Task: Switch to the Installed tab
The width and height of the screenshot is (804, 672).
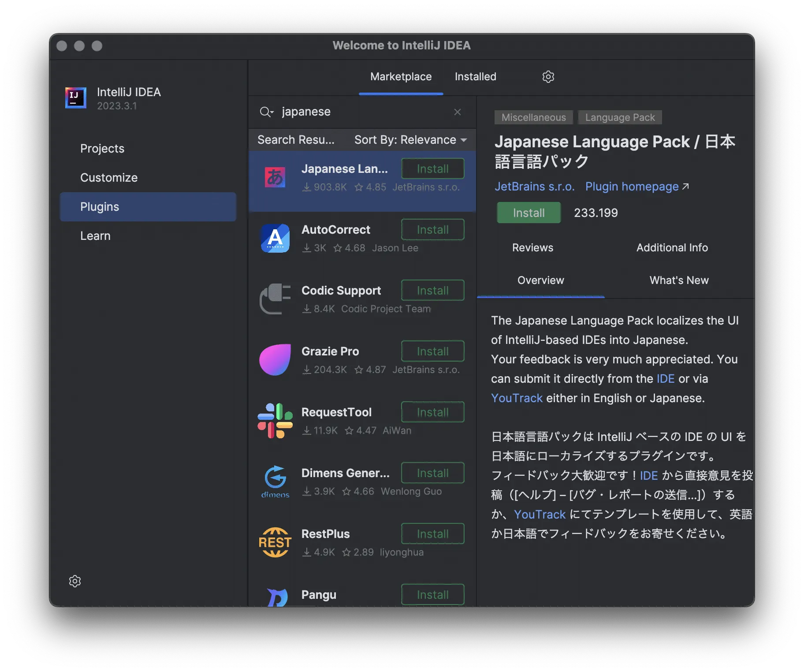Action: coord(475,77)
